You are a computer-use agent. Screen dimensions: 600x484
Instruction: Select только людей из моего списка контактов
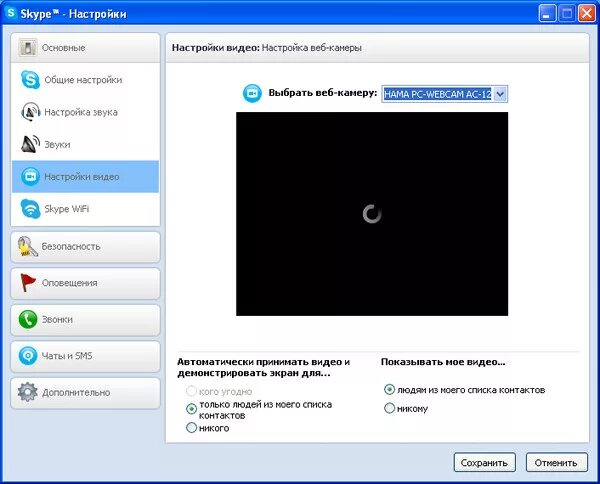(191, 409)
